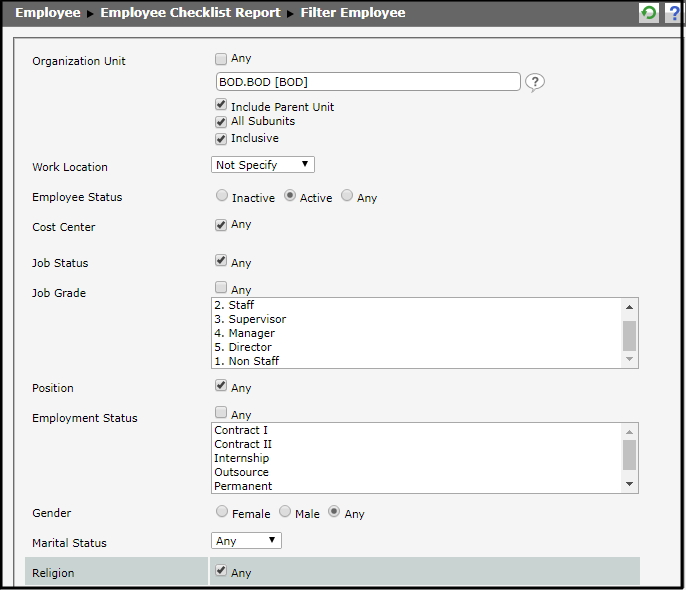Open the blue help question mark icon
Screen dimensions: 686x590
pyautogui.click(x=675, y=13)
